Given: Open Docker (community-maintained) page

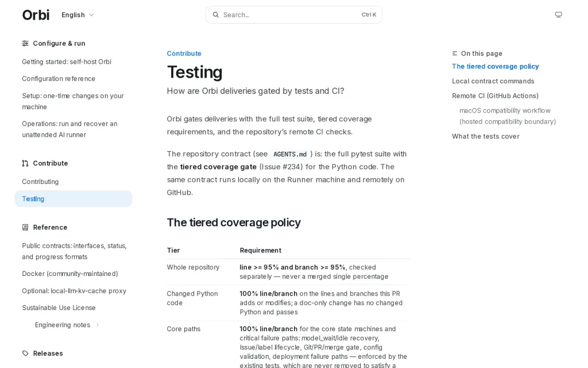Looking at the screenshot, I should click(x=69, y=274).
